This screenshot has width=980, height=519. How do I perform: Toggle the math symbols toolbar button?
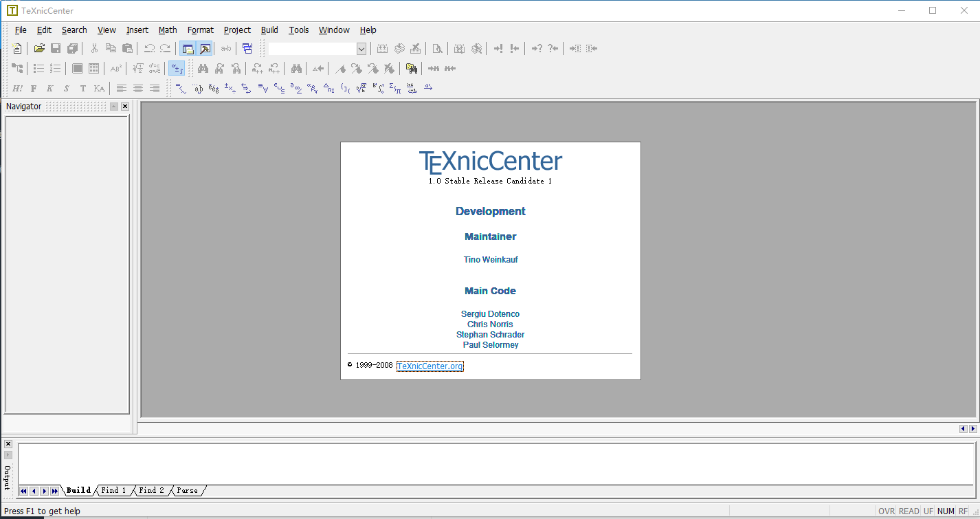coord(177,69)
